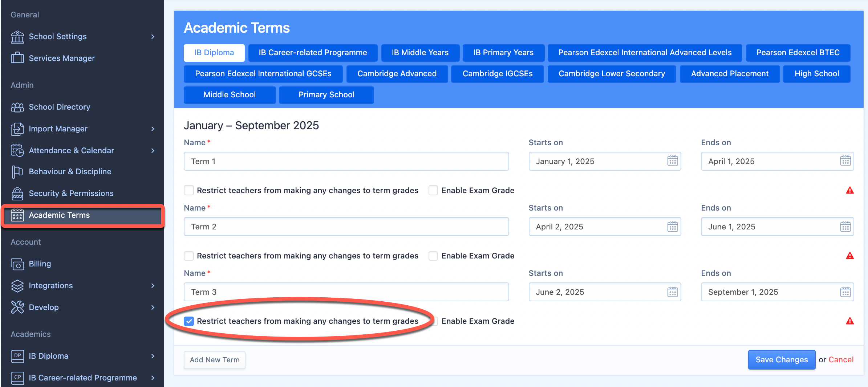
Task: Switch to the Cambridge Advanced tab
Action: coord(397,73)
